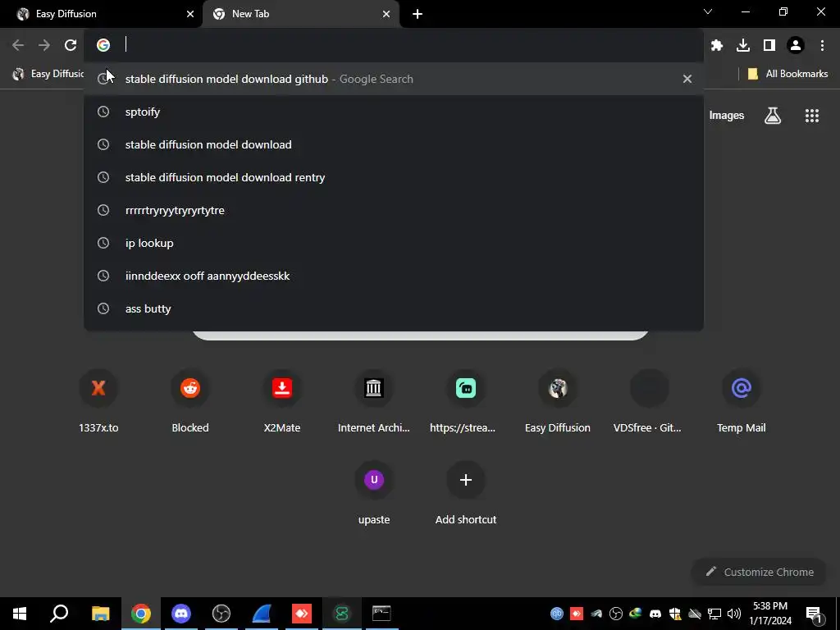Click the Chrome taskbar icon
840x630 pixels.
click(x=141, y=614)
